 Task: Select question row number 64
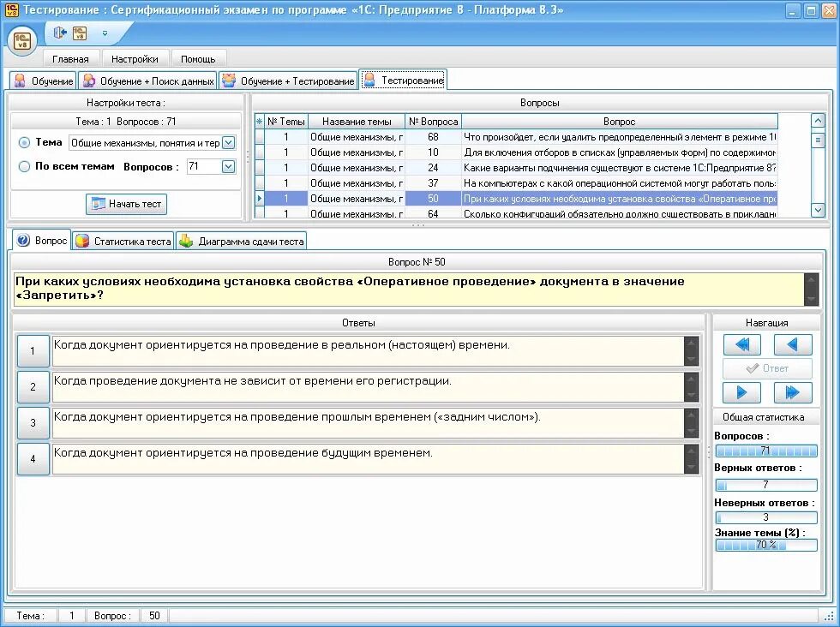click(x=516, y=213)
